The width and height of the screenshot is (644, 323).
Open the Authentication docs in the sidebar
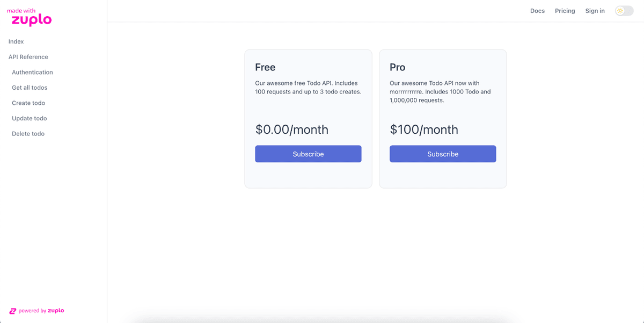tap(32, 72)
